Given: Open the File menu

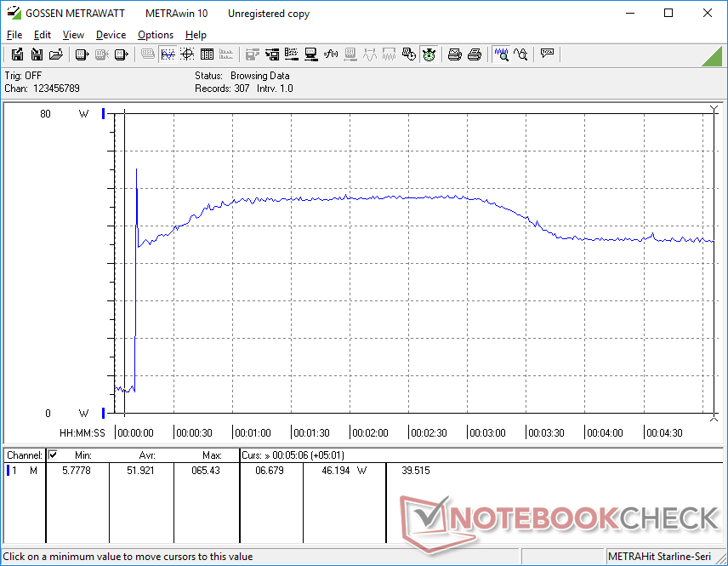Looking at the screenshot, I should (14, 35).
